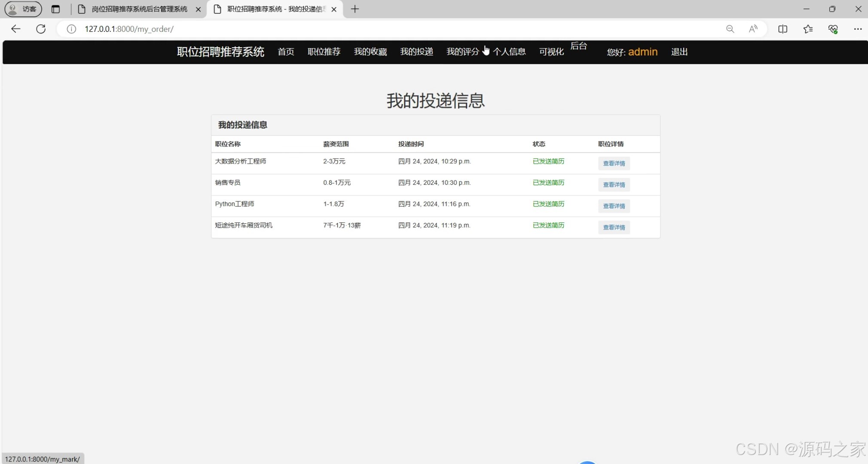
Task: Switch to the 岗位招聘推荐系统后台管理系统 tab
Action: tap(135, 9)
